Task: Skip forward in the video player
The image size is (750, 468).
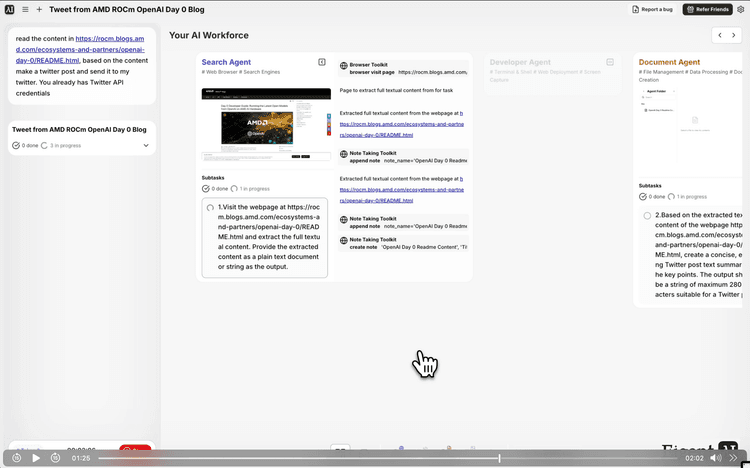Action: point(55,458)
